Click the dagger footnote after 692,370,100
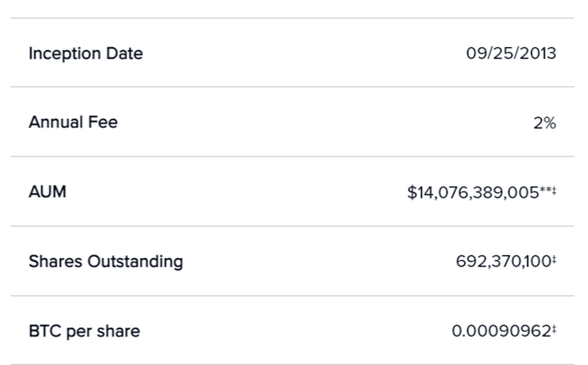 (554, 259)
